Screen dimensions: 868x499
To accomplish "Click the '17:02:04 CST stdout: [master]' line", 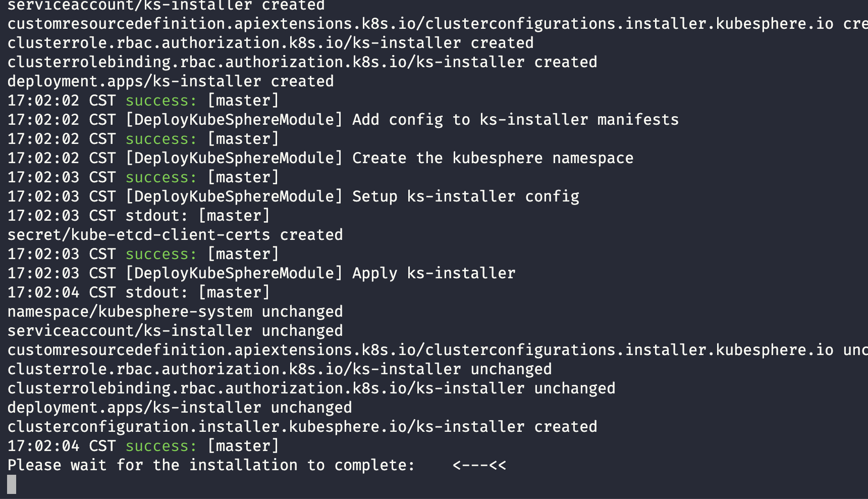I will click(x=139, y=292).
